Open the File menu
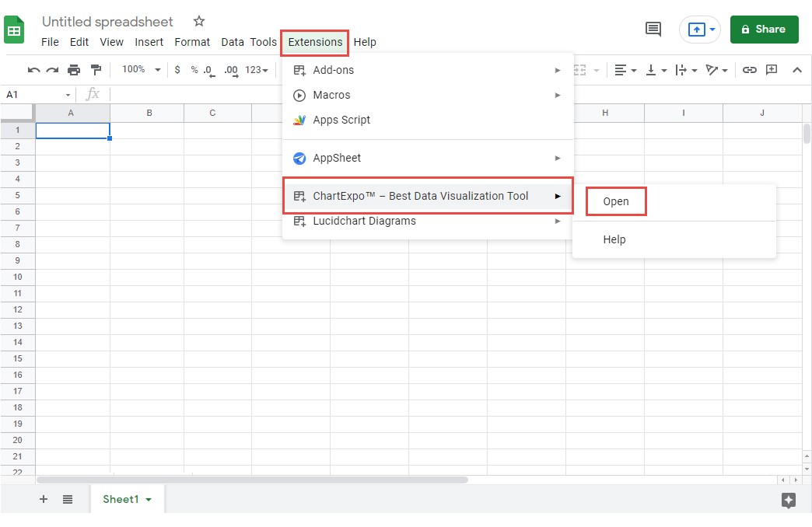Image resolution: width=812 pixels, height=527 pixels. [51, 42]
